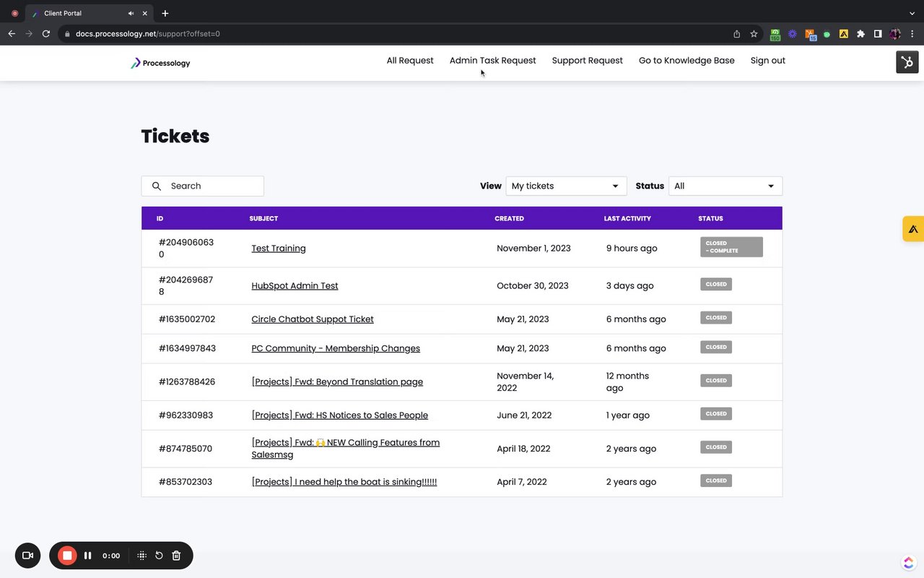924x578 pixels.
Task: Open the Chrome extensions puzzle icon
Action: point(860,34)
